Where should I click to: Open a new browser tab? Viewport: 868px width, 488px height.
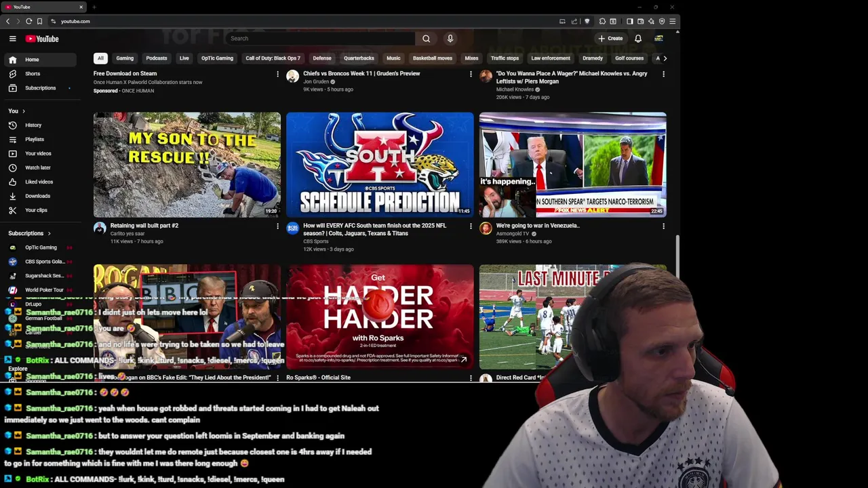click(x=94, y=7)
